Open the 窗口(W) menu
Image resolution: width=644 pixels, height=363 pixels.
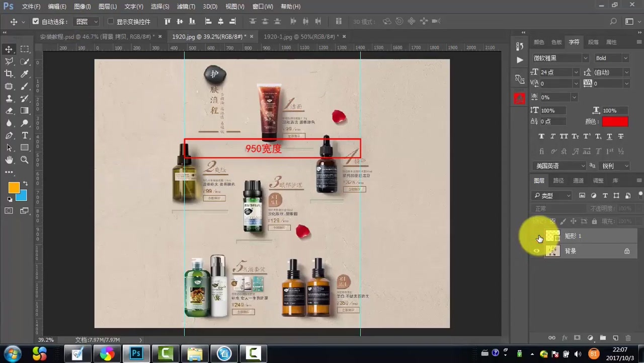tap(263, 7)
